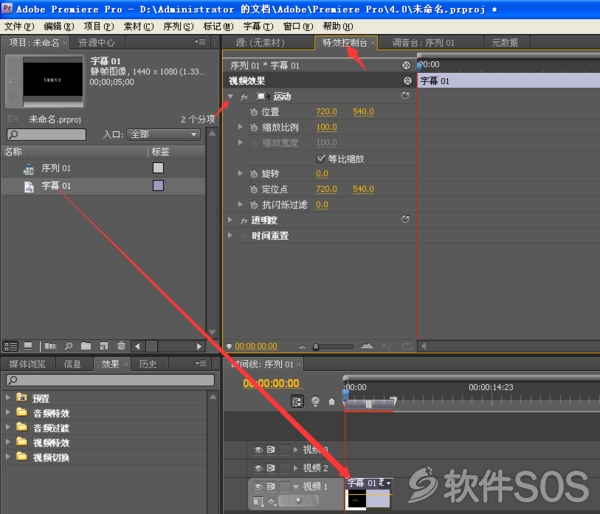Switch to the 调音台: 序列 01 tab

pos(423,42)
